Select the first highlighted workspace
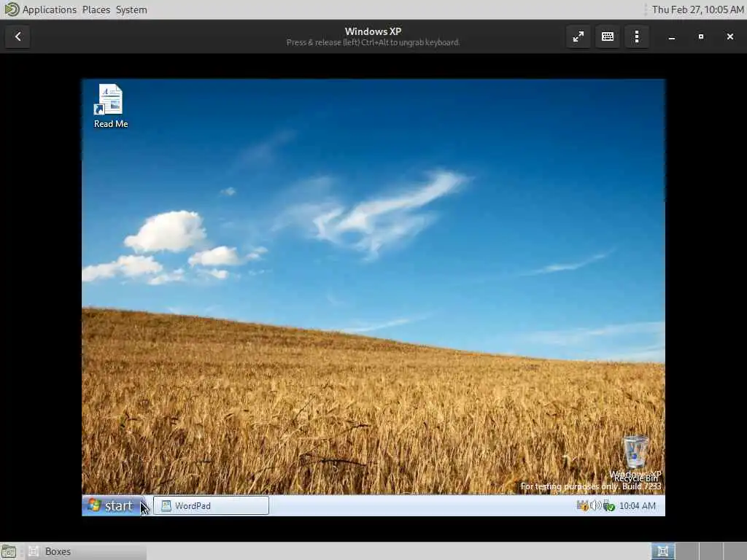Image resolution: width=747 pixels, height=560 pixels. click(x=662, y=551)
